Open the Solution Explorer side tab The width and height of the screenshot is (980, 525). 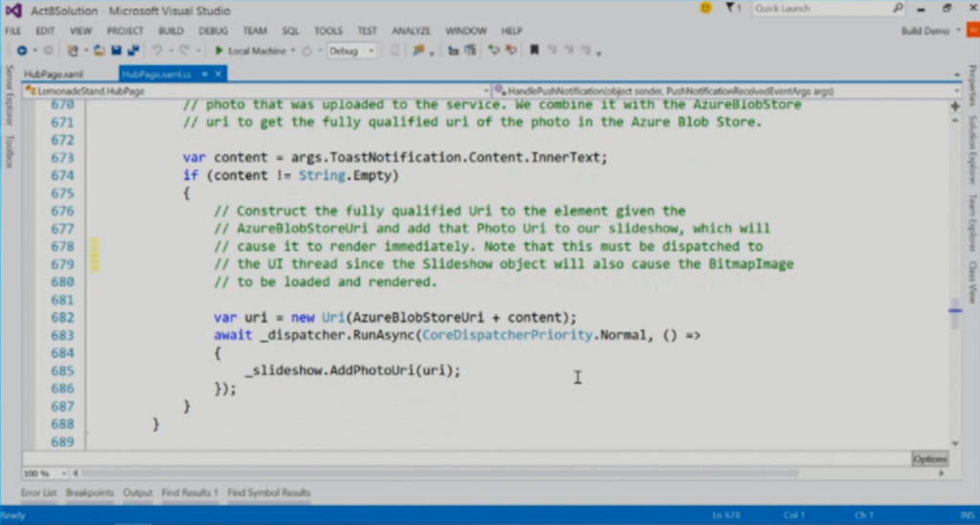tap(972, 149)
